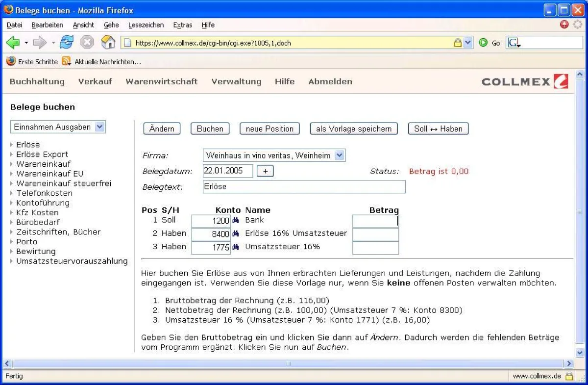The width and height of the screenshot is (588, 385).
Task: Click the + button beside Belegdatum
Action: (265, 171)
